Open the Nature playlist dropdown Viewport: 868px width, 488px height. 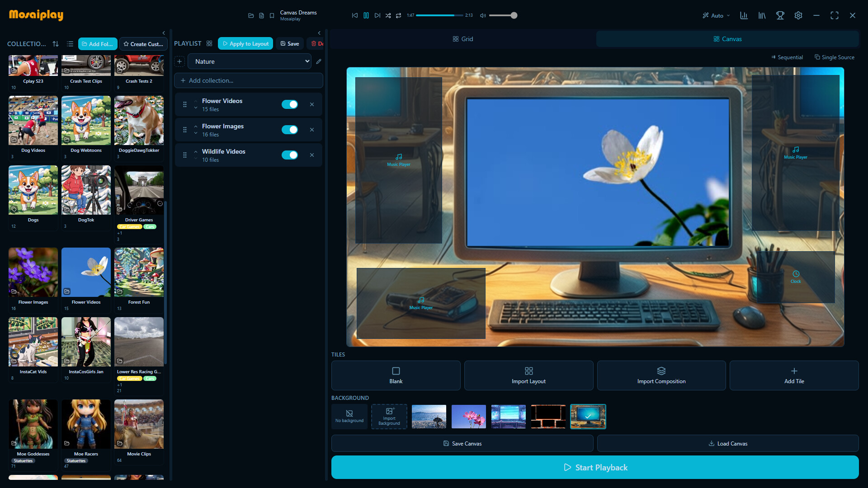250,61
